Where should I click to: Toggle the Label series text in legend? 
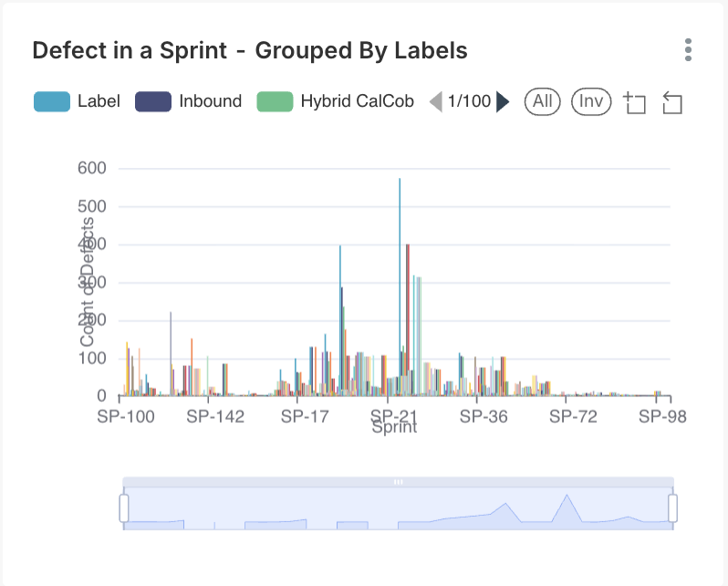pos(99,101)
